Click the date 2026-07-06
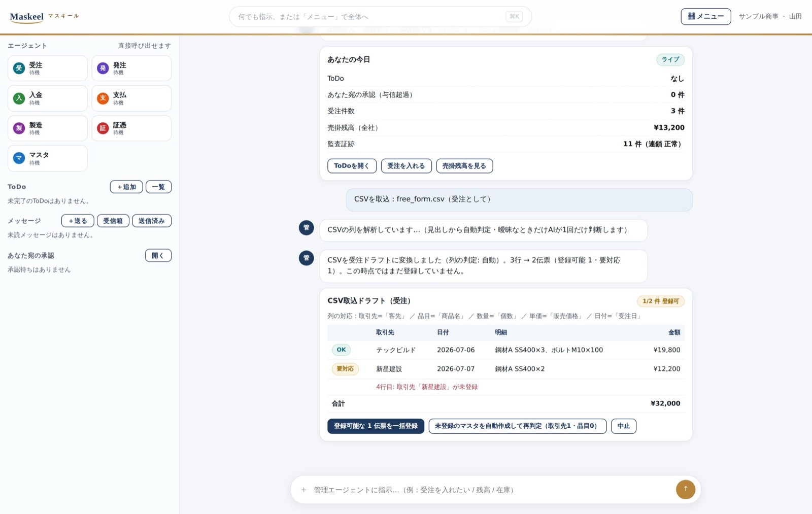Viewport: 812px width, 514px height. [x=456, y=350]
